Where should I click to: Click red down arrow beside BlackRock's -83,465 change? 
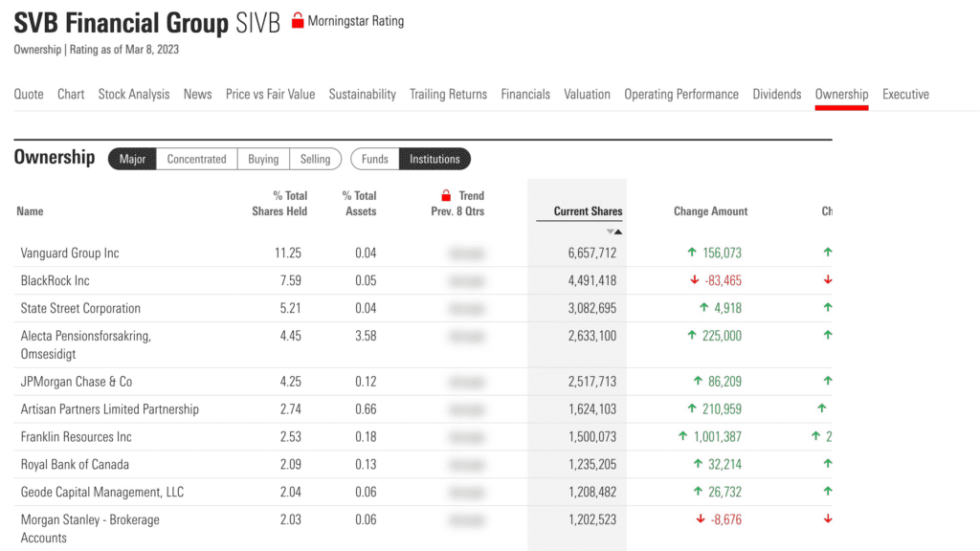coord(695,281)
